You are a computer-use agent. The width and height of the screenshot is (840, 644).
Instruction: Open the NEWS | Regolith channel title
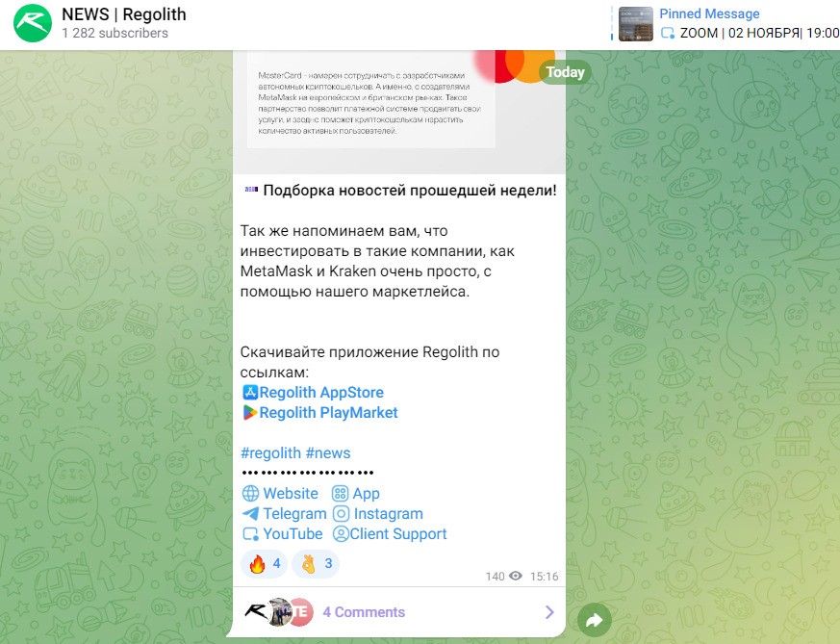point(124,14)
